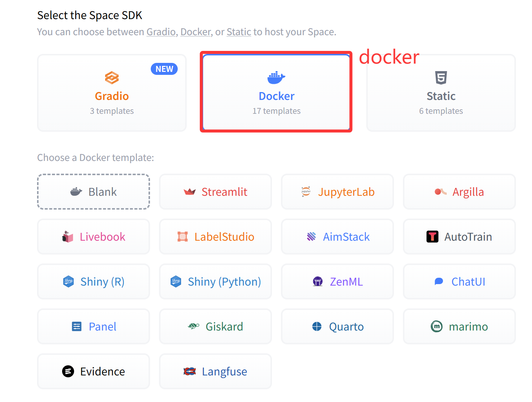Viewport: 532px width, 402px height.
Task: Click the marimo logo icon
Action: [x=437, y=326]
